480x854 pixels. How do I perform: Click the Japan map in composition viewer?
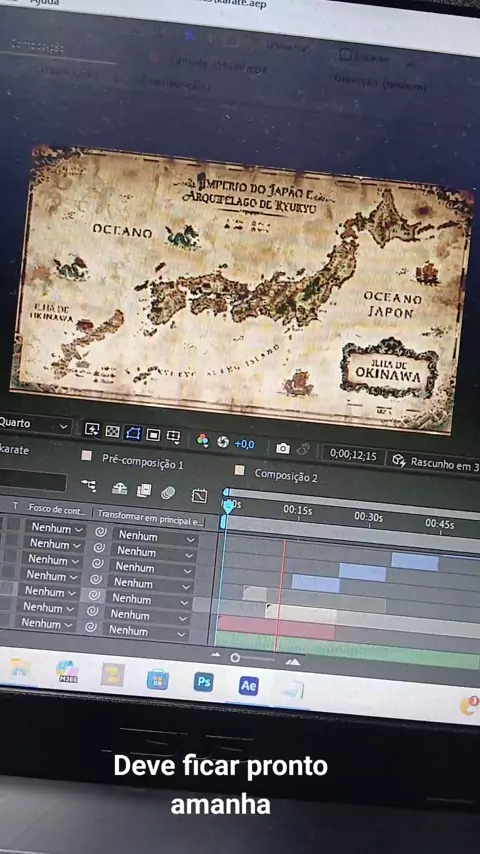click(239, 289)
